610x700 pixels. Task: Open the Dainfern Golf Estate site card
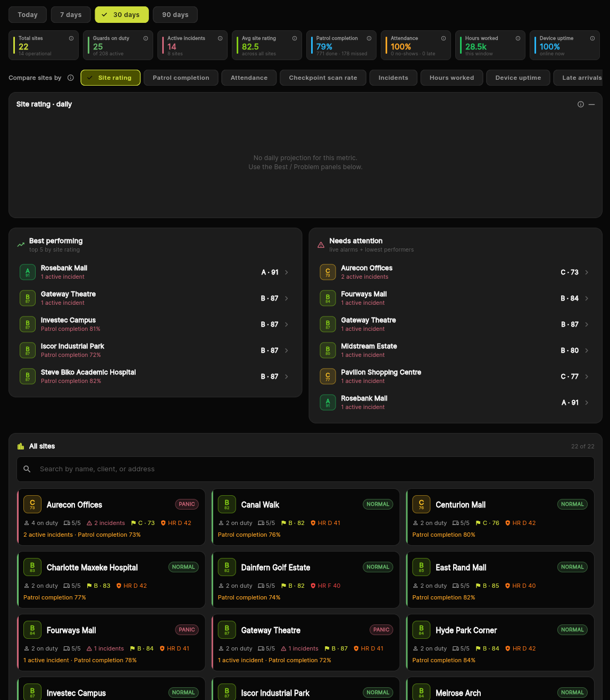306,580
